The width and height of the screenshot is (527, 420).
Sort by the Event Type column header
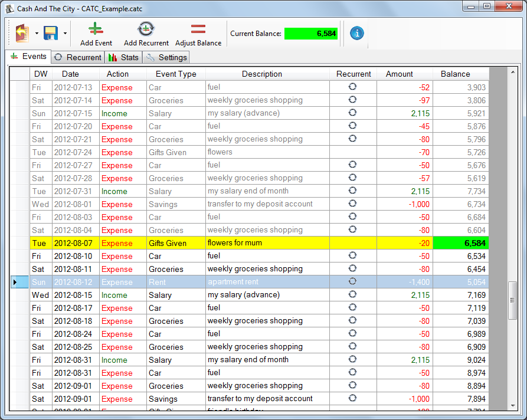(176, 74)
